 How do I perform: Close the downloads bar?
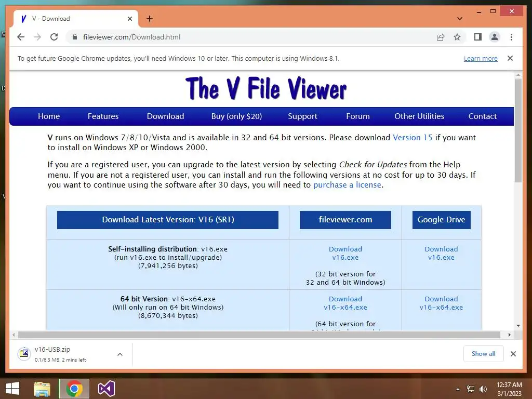513,354
